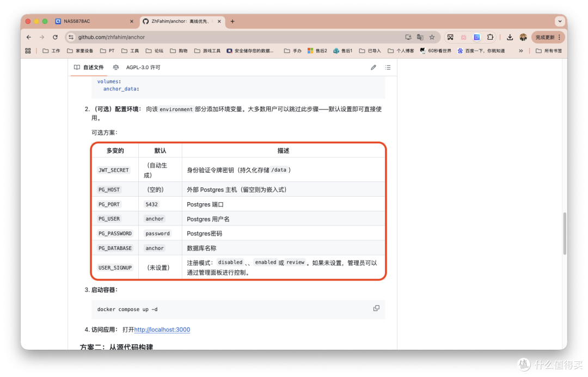Image resolution: width=588 pixels, height=377 pixels.
Task: Open the 工具 bookmark folder
Action: [x=130, y=51]
